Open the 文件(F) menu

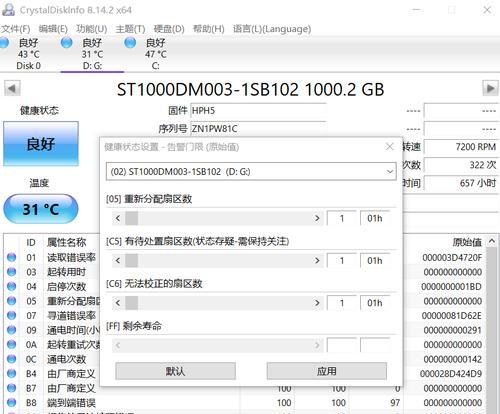coord(15,29)
